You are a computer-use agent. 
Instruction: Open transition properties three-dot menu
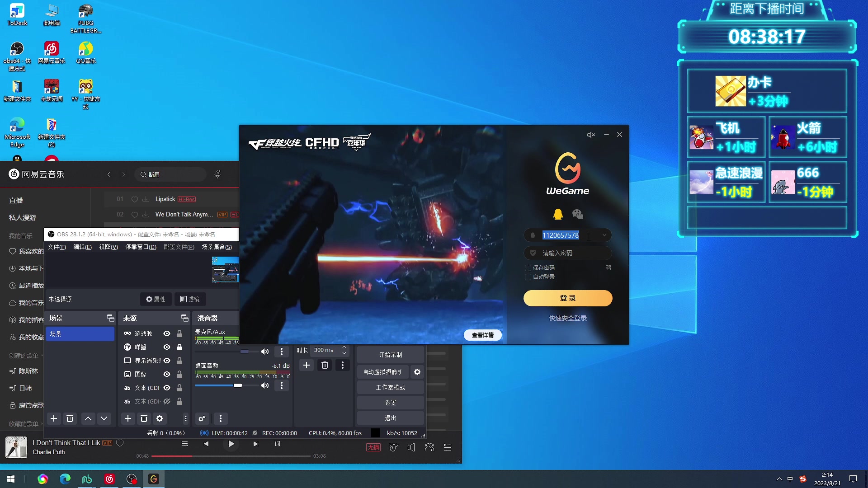pos(342,365)
